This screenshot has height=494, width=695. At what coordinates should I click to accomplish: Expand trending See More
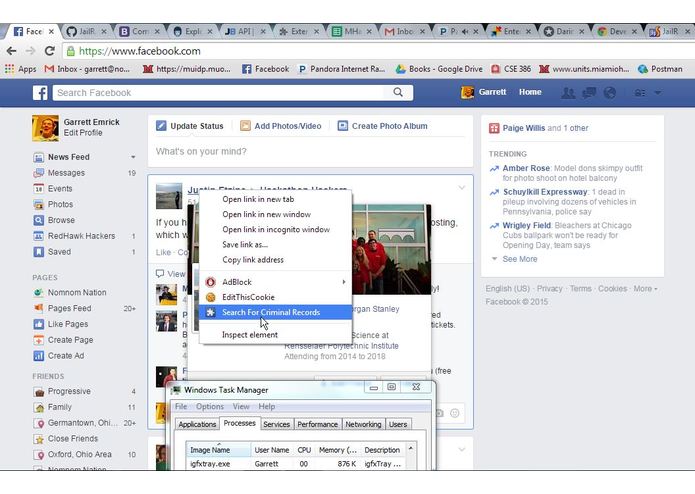[519, 259]
